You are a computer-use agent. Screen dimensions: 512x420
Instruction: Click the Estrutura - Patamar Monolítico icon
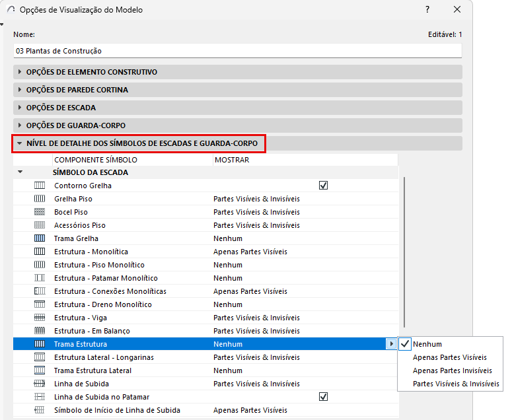(40, 278)
